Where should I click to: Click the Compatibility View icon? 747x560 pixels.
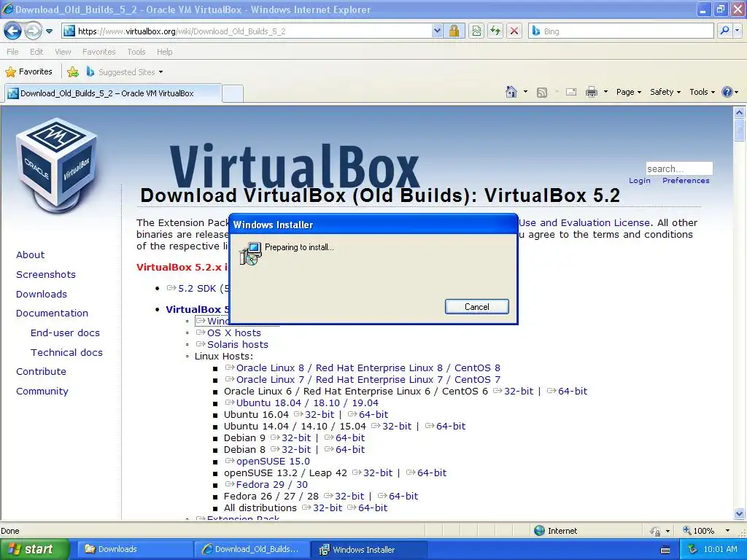tap(476, 31)
